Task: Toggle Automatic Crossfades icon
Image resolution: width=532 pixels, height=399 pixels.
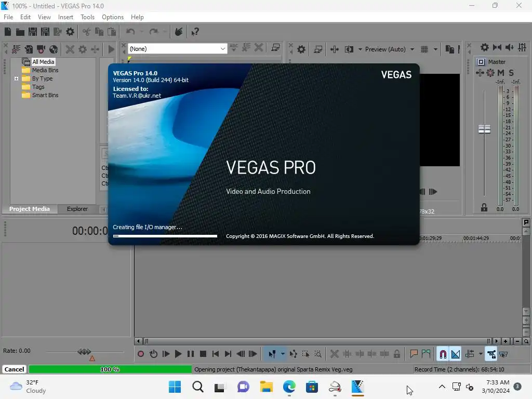Action: pyautogui.click(x=456, y=354)
